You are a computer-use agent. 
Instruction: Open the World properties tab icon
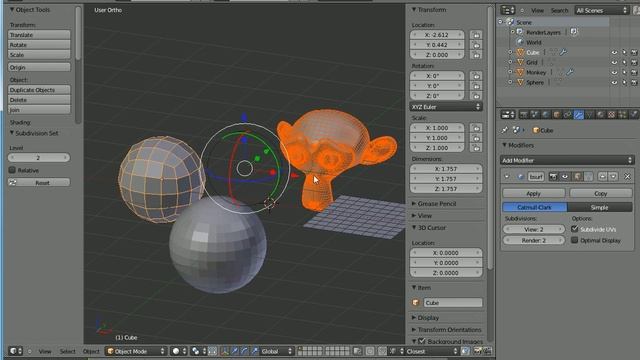[x=545, y=115]
